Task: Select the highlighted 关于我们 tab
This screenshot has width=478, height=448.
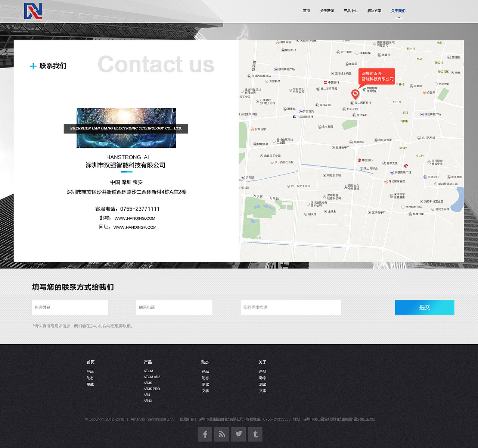Action: tap(398, 11)
